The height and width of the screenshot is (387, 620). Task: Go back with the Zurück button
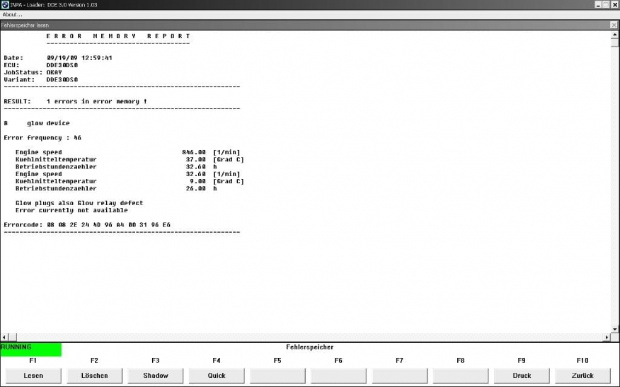tap(582, 376)
